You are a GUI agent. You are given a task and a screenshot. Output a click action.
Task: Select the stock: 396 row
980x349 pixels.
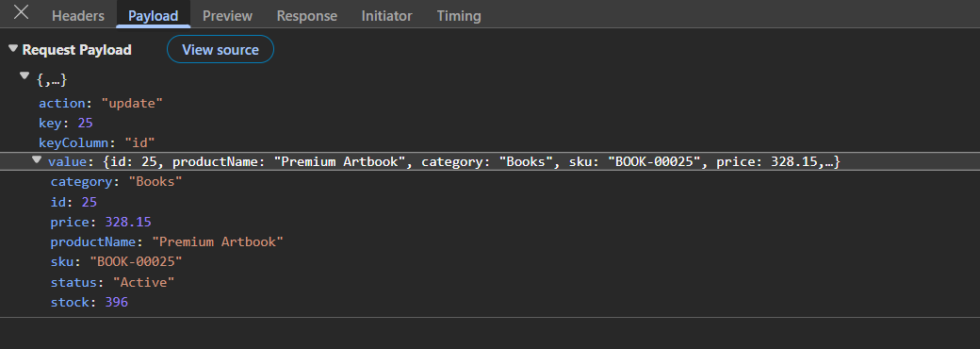tap(90, 302)
